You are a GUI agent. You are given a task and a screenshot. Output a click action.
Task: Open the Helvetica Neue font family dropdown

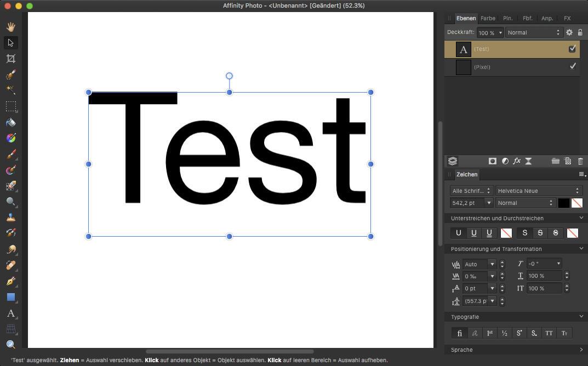click(539, 191)
